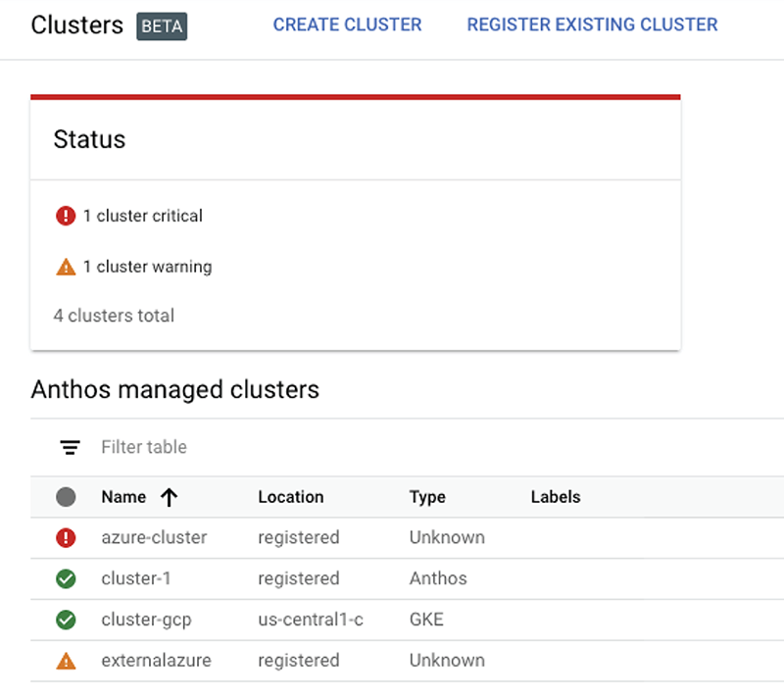Click the Status card heading
Image resolution: width=784 pixels, height=697 pixels.
[x=89, y=139]
